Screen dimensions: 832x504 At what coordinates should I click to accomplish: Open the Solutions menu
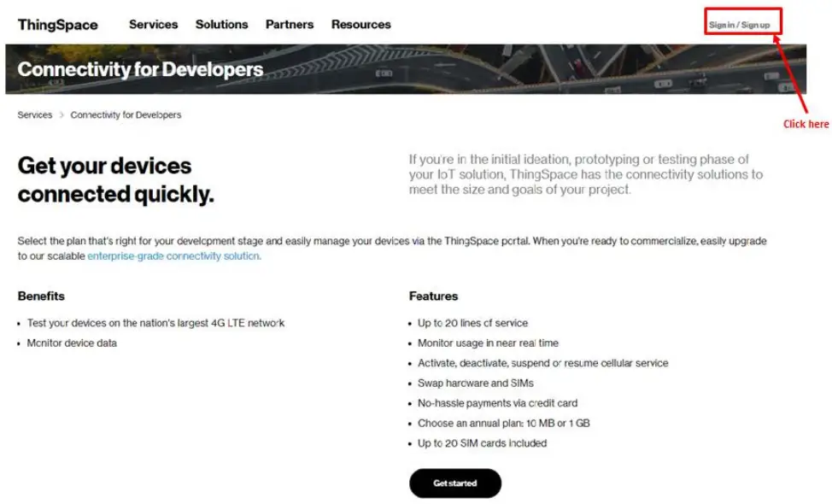[x=221, y=25]
